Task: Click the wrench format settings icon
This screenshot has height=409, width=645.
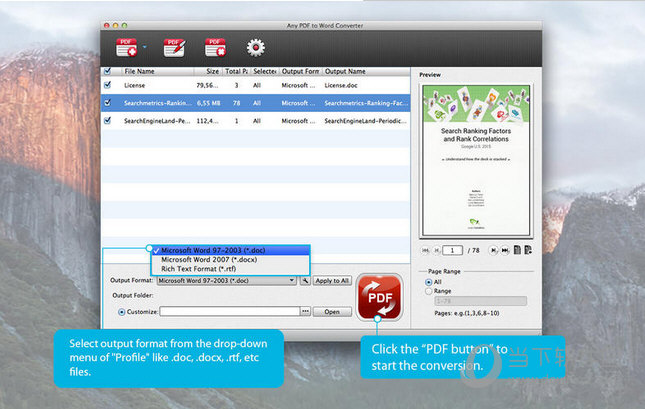Action: point(305,281)
